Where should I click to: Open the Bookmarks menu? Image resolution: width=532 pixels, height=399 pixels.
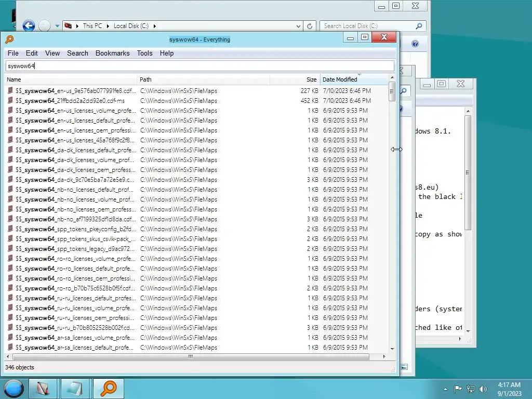[x=112, y=54]
